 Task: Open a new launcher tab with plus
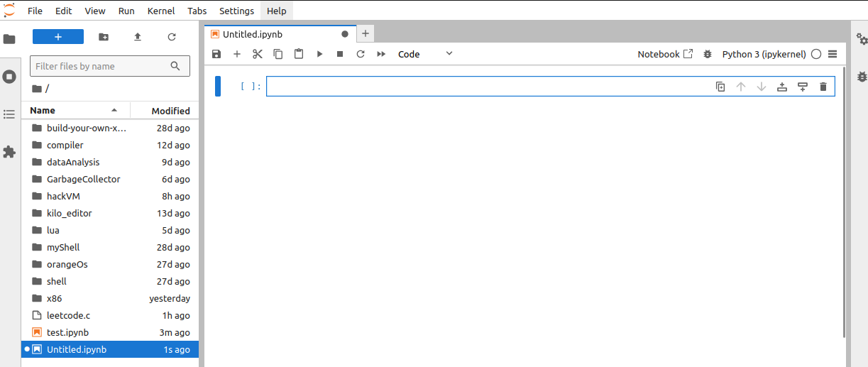(x=366, y=33)
